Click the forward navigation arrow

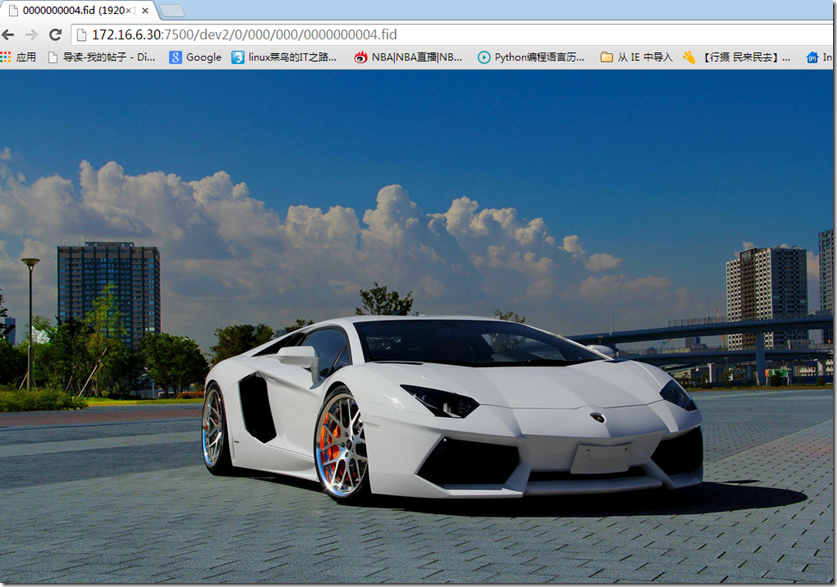[x=31, y=34]
